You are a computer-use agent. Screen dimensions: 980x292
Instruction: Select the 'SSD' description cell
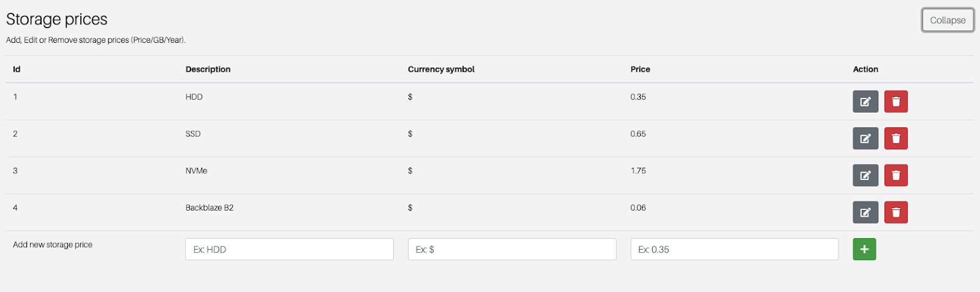pos(193,133)
